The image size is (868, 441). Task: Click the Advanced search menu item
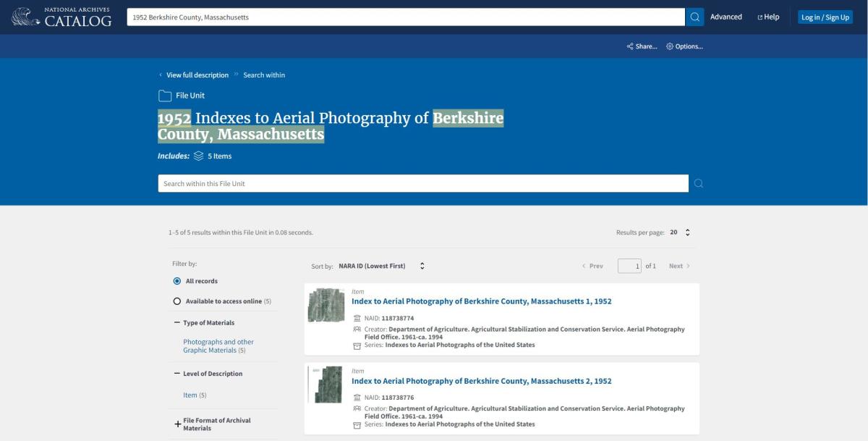tap(726, 17)
